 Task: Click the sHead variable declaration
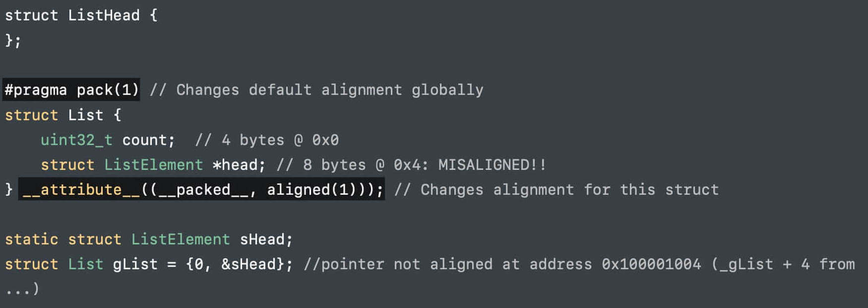click(262, 239)
